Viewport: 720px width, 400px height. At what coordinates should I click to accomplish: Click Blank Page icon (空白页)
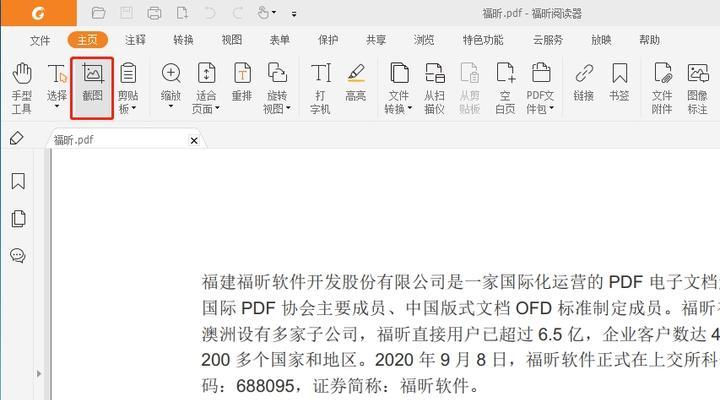505,73
